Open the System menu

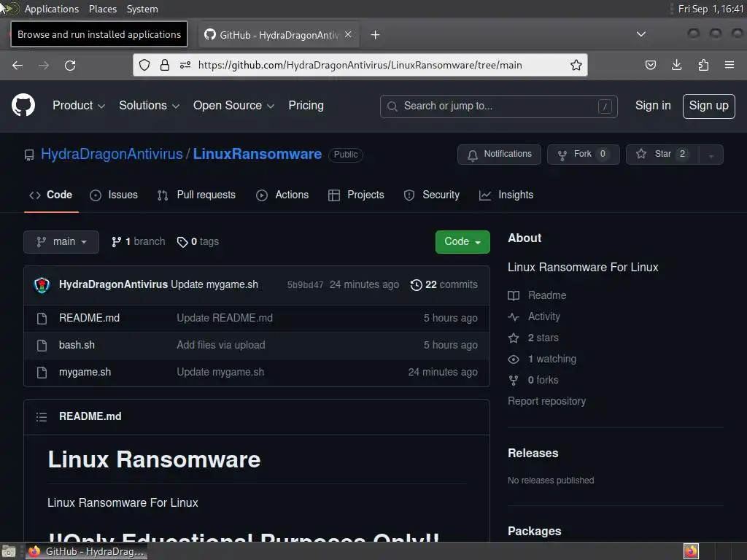tap(142, 9)
